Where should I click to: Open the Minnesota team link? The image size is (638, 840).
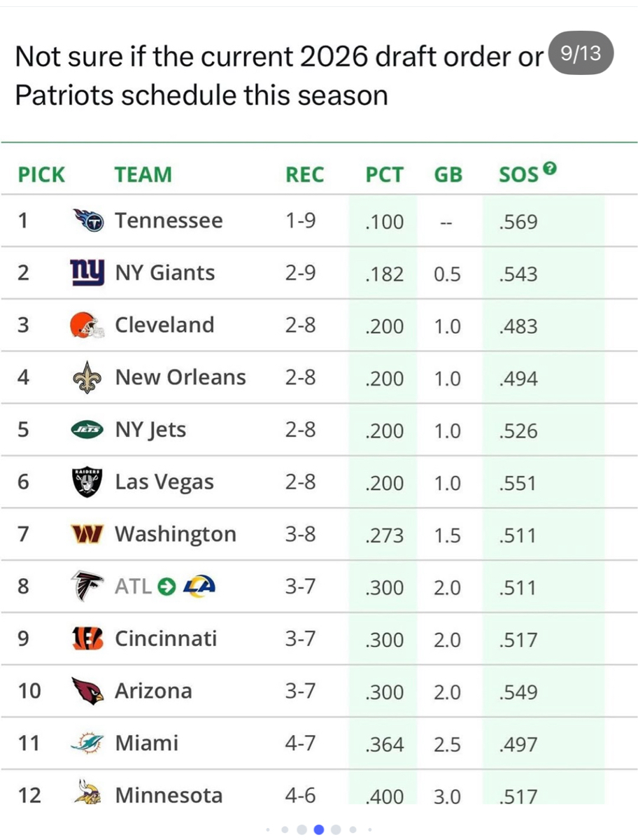click(169, 795)
